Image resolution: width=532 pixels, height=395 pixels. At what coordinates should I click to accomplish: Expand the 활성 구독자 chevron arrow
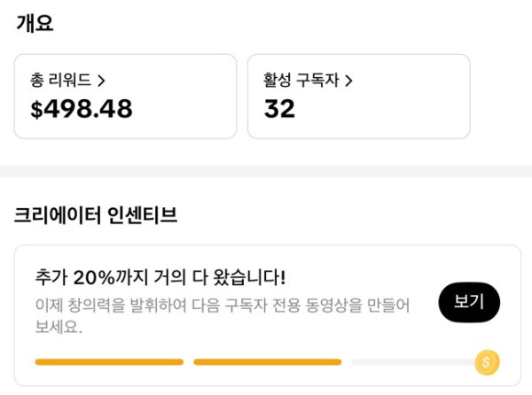coord(348,81)
